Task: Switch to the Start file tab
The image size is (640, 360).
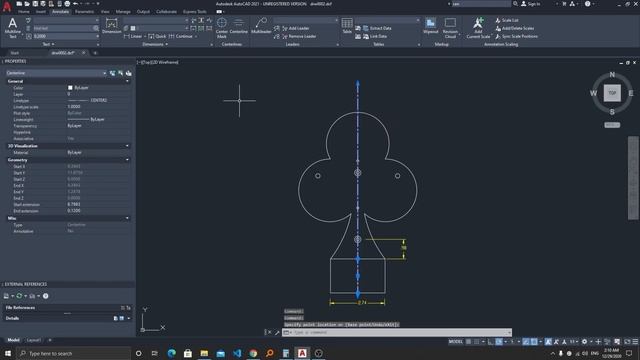Action: click(15, 53)
